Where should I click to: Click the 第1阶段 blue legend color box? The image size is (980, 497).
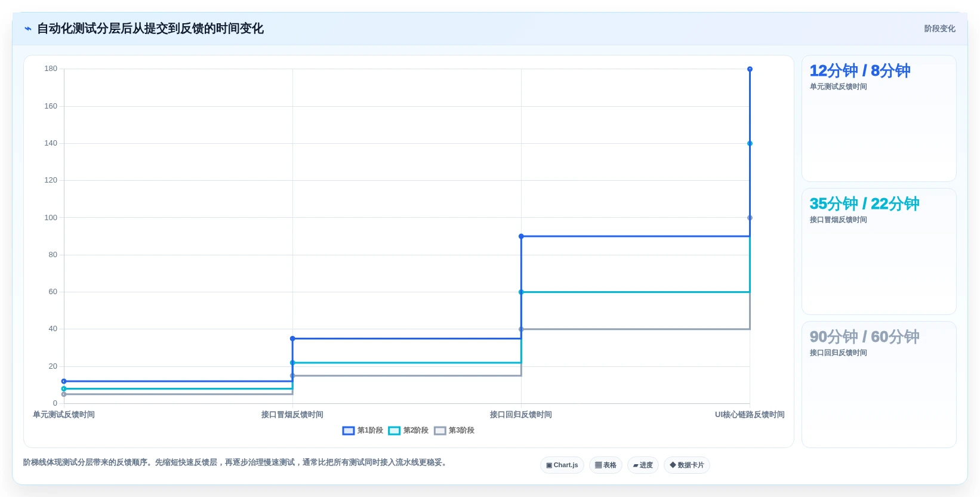(349, 431)
